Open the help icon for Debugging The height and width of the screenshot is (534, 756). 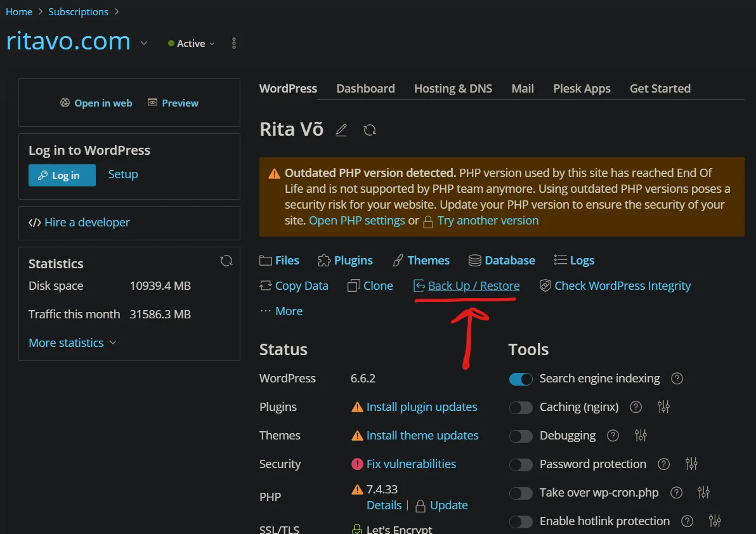tap(613, 436)
